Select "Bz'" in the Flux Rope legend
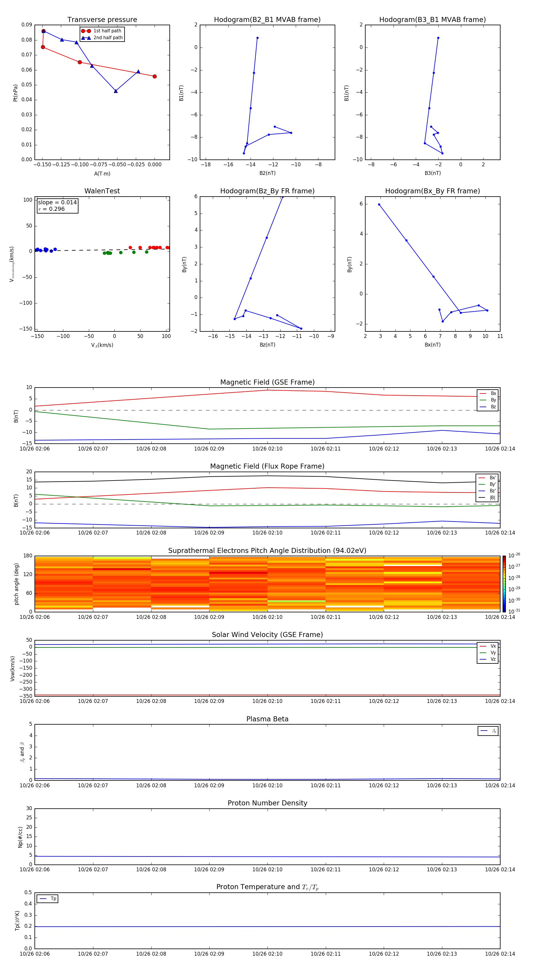 click(487, 491)
